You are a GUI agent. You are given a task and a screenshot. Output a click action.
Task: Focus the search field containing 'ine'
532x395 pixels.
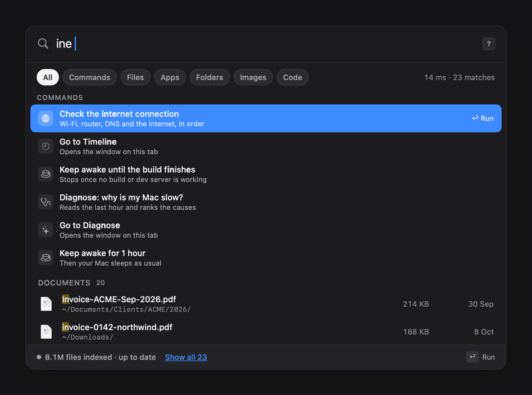tap(266, 44)
